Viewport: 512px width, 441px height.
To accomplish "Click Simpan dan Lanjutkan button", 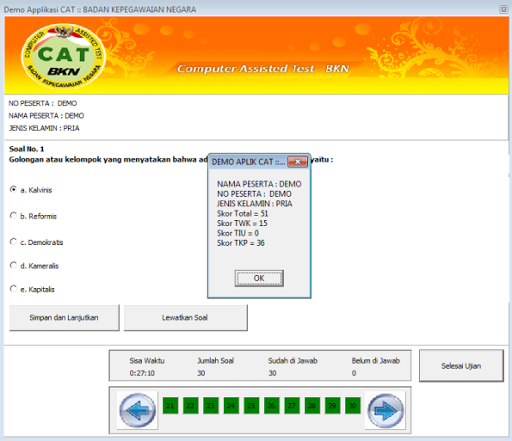I will (64, 318).
